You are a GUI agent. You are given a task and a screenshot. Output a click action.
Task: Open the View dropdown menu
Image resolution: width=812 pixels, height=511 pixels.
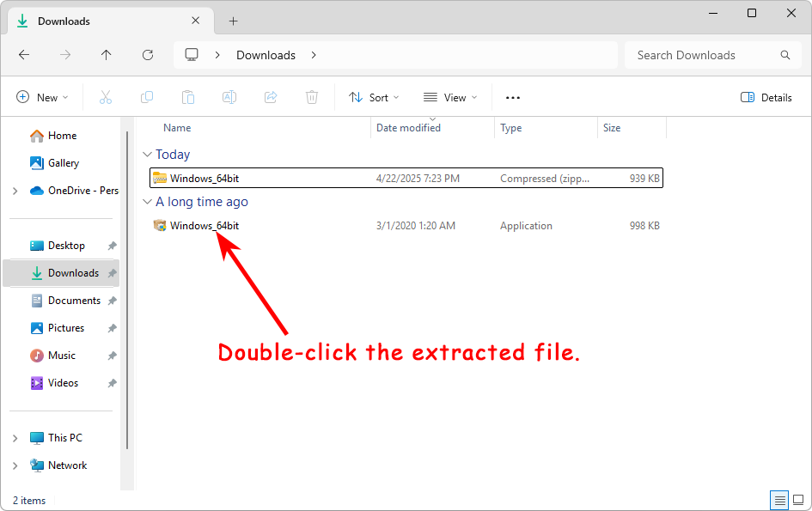pyautogui.click(x=450, y=98)
